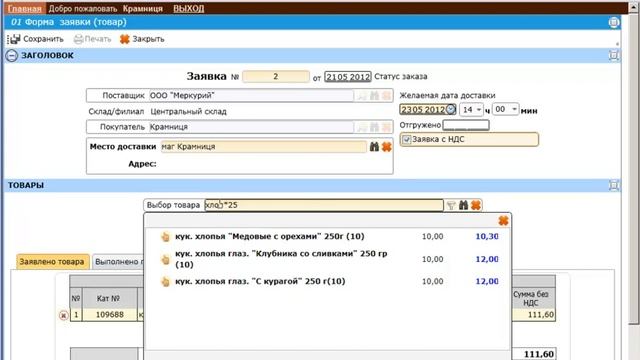Click the Покупатель field Крамниця

[251, 127]
